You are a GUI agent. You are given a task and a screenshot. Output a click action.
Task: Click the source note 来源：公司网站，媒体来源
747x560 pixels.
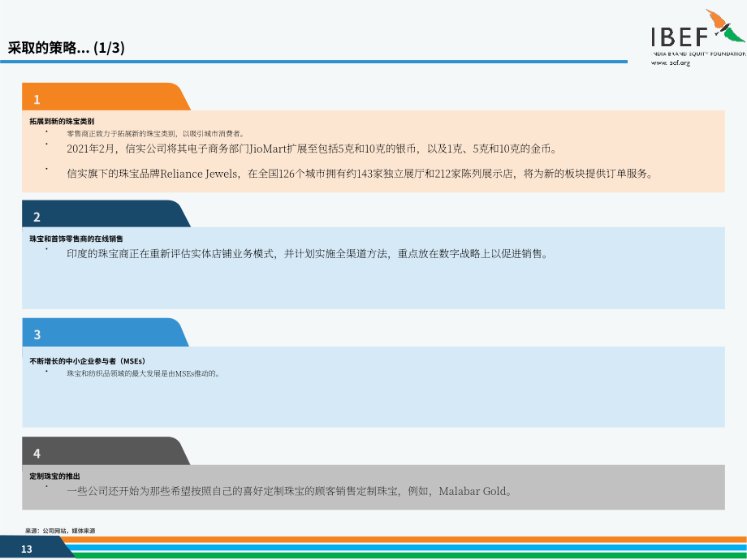[61, 531]
